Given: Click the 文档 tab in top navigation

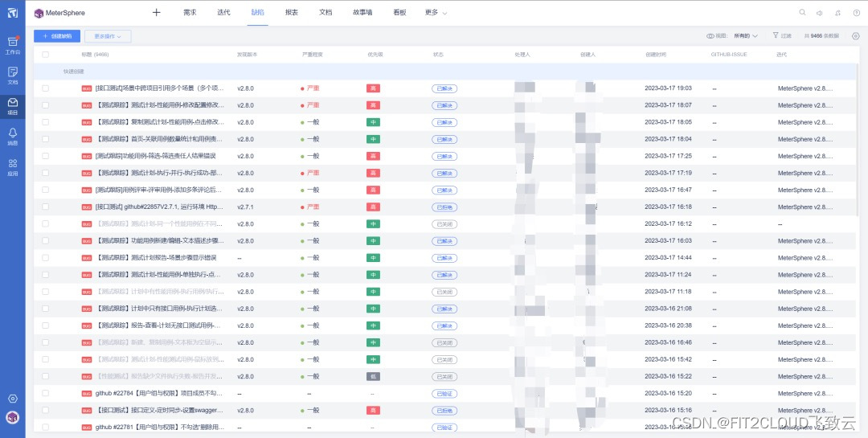Looking at the screenshot, I should click(x=325, y=13).
